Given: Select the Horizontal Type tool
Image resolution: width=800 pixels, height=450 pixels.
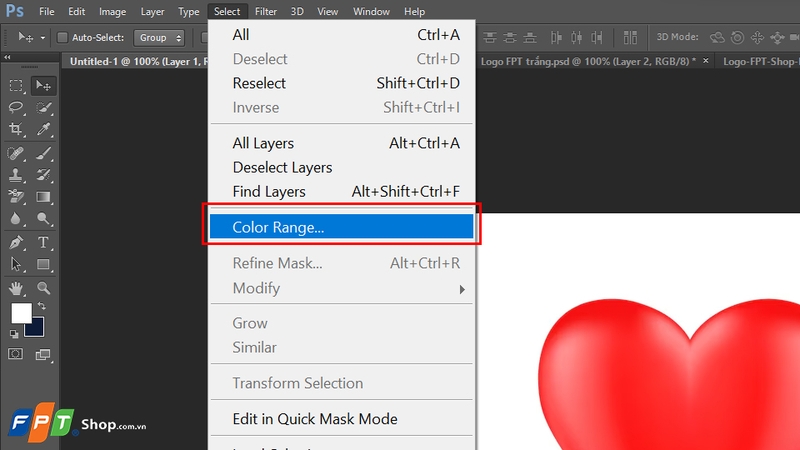Looking at the screenshot, I should [43, 242].
